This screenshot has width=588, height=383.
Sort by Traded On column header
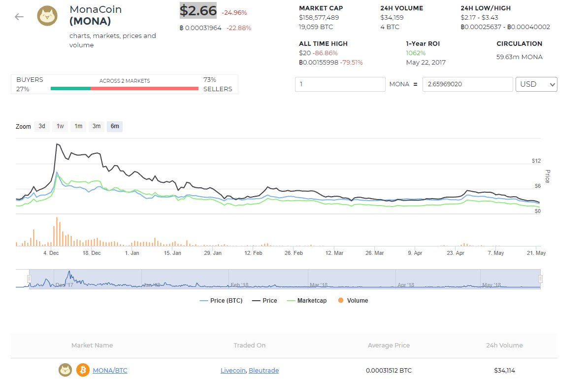tap(249, 345)
